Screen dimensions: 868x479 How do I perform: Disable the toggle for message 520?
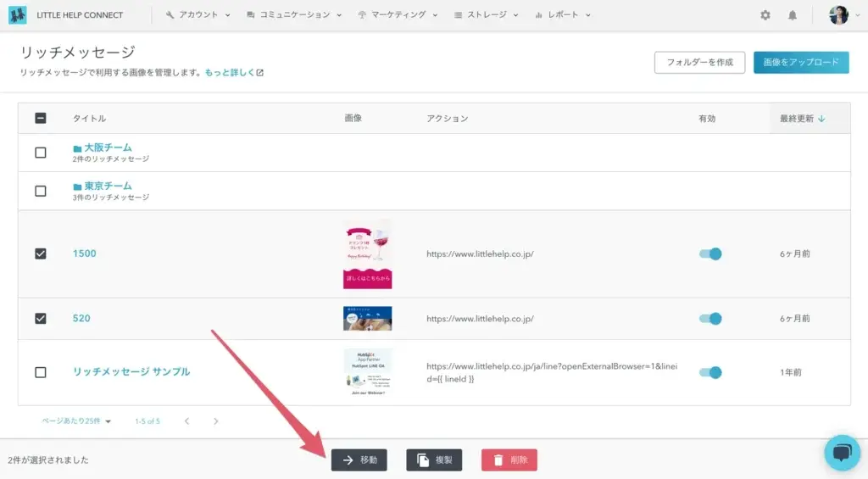coord(709,319)
